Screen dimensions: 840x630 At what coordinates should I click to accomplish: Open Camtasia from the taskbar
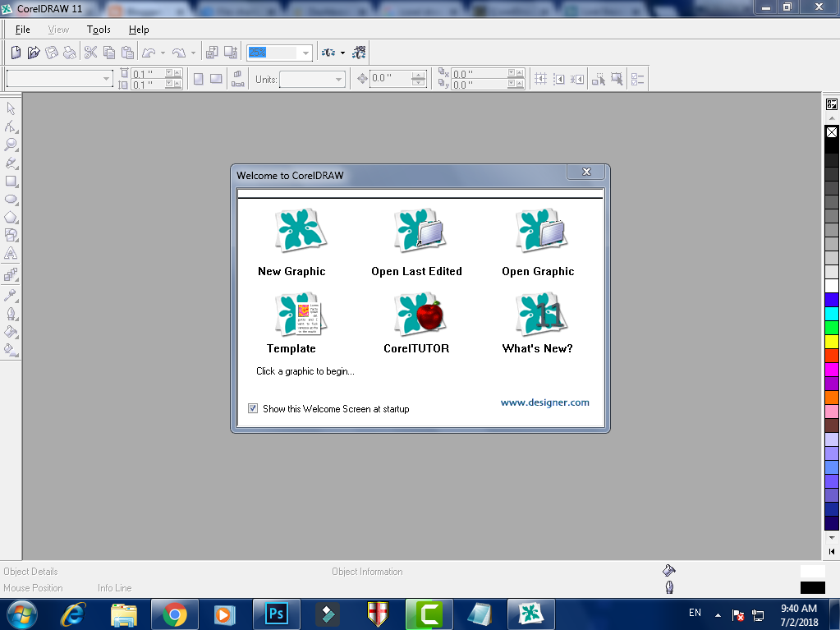click(x=429, y=614)
